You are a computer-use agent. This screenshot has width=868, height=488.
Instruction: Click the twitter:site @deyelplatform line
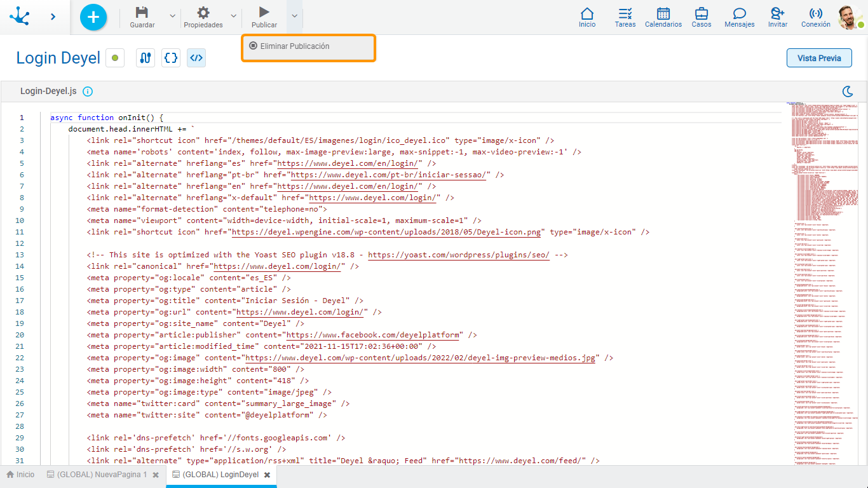click(207, 415)
